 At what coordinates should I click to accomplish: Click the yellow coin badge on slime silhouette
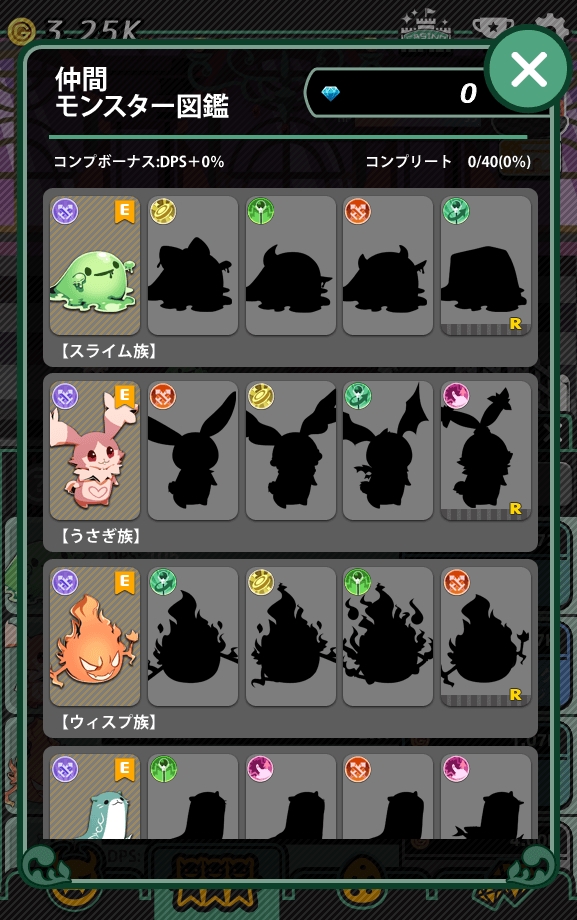(163, 211)
